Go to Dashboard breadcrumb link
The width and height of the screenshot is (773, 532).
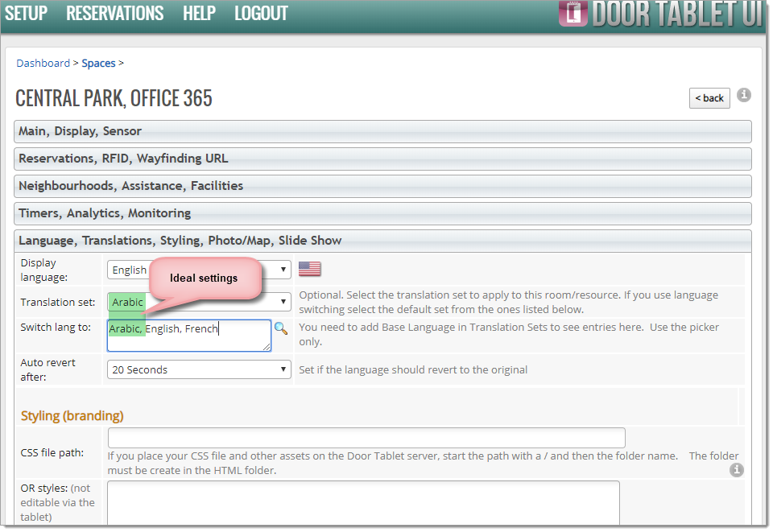tap(43, 63)
